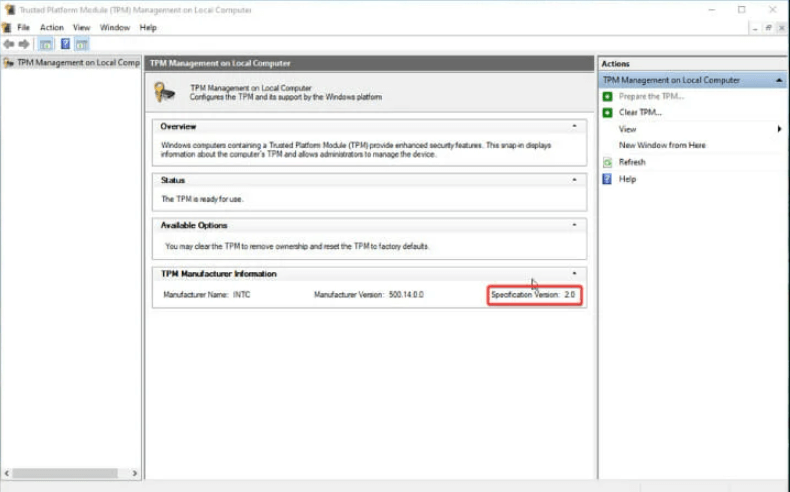Click the Forward arrow in the toolbar
790x492 pixels.
pyautogui.click(x=24, y=44)
